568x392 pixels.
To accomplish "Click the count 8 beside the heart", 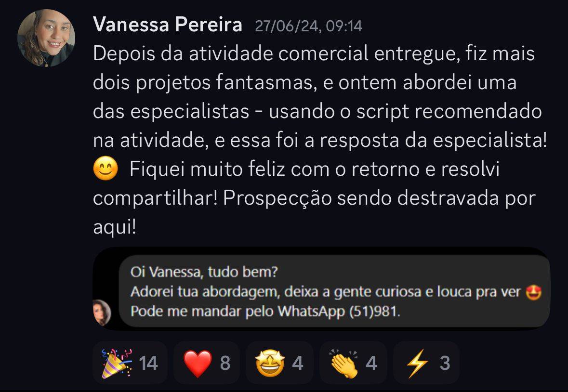I will point(225,363).
